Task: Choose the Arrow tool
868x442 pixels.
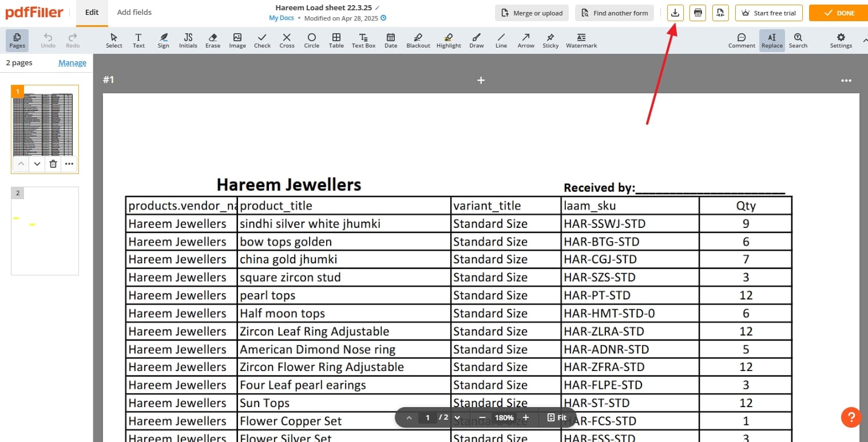Action: point(526,41)
